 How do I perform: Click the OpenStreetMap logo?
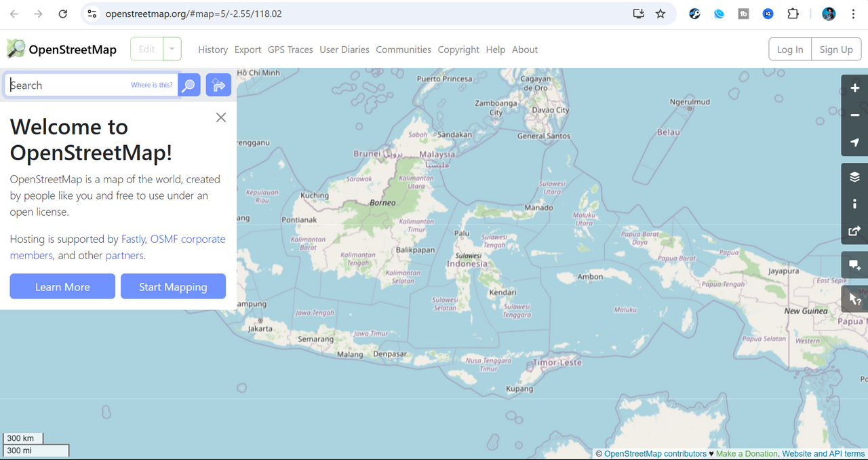click(62, 49)
